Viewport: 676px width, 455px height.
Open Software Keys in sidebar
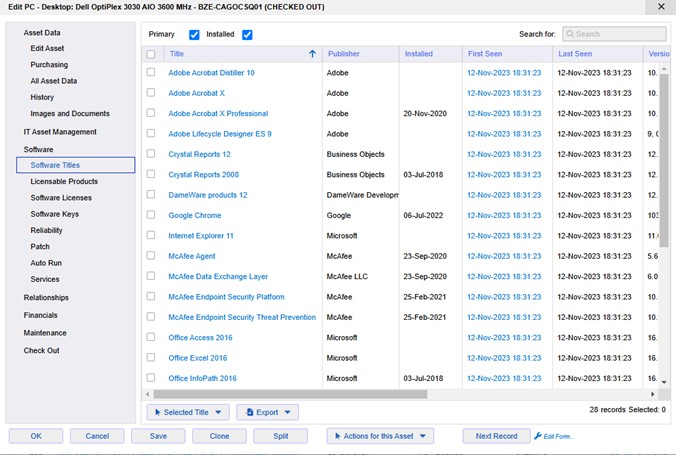click(54, 214)
